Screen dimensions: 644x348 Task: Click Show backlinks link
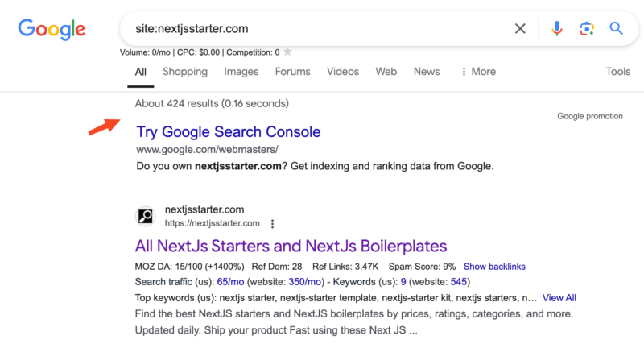tap(494, 267)
